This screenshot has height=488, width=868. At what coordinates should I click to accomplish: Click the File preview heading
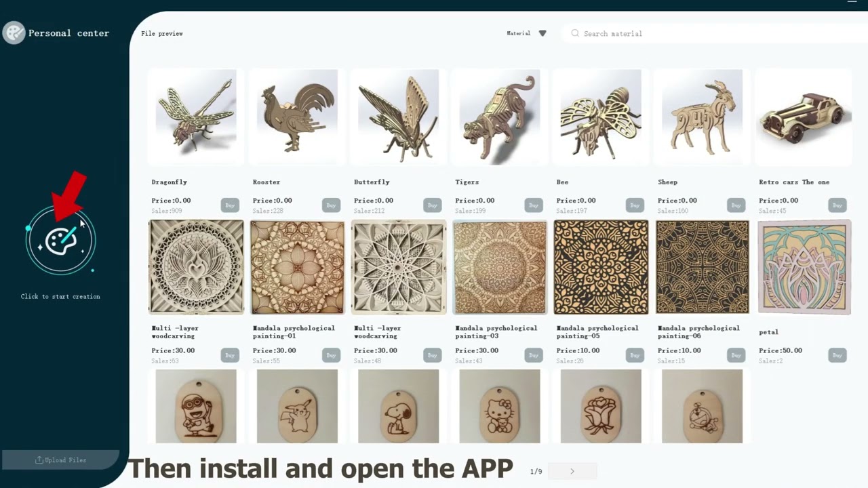pos(162,33)
